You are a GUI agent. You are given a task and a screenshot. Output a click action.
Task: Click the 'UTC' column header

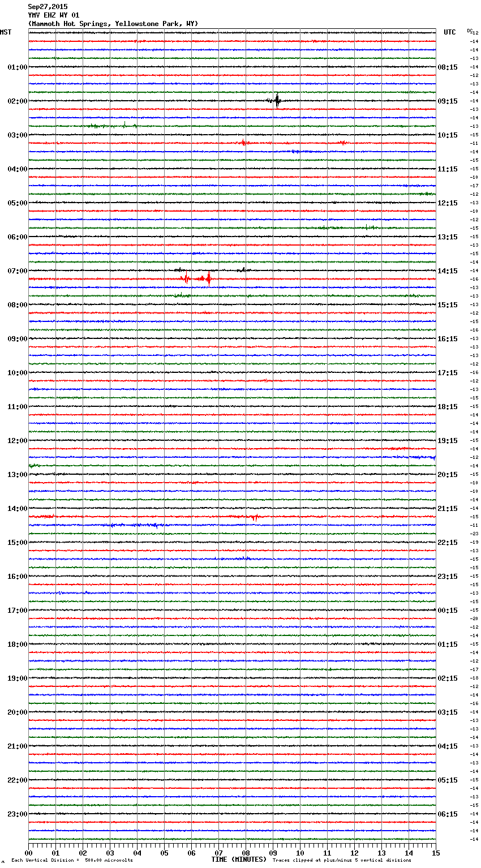450,32
